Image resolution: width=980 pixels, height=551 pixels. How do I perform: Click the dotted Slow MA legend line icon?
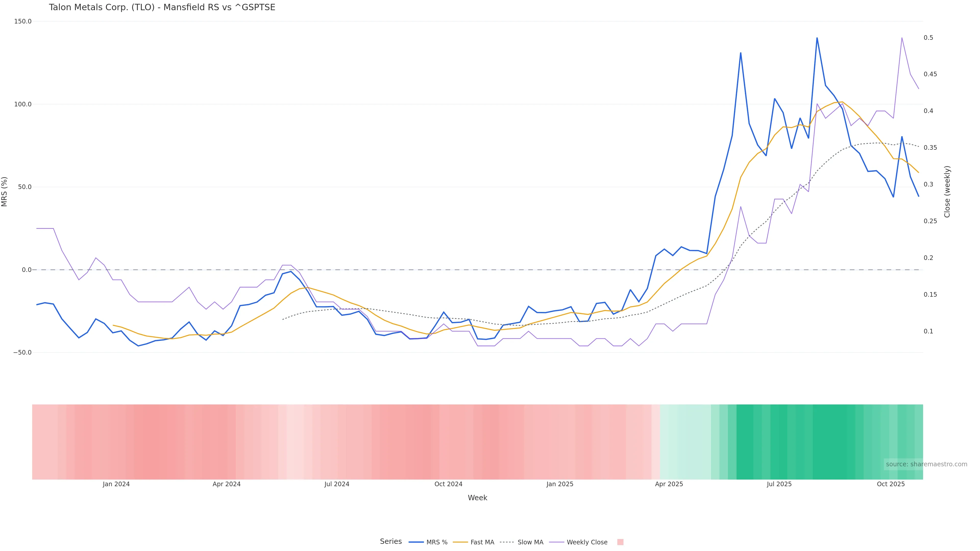tap(507, 542)
